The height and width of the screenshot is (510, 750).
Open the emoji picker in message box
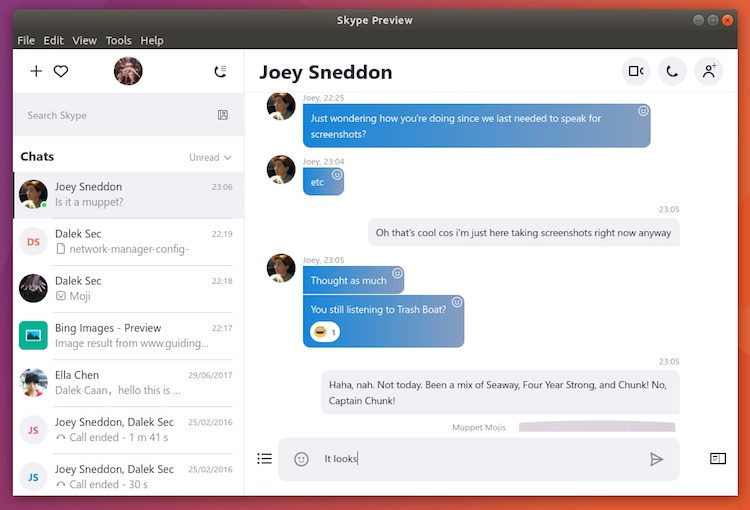301,459
